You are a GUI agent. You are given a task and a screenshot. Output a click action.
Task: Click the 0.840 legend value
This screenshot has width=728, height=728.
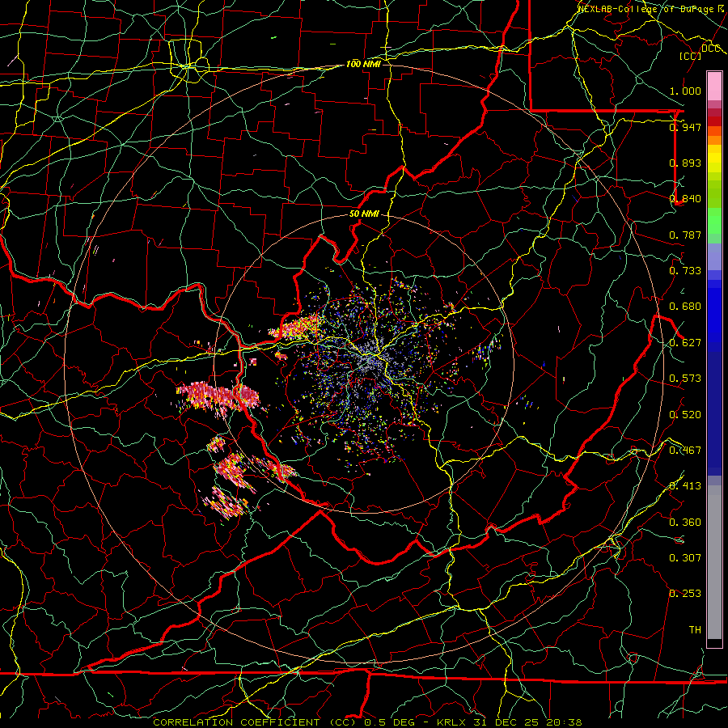pyautogui.click(x=685, y=199)
